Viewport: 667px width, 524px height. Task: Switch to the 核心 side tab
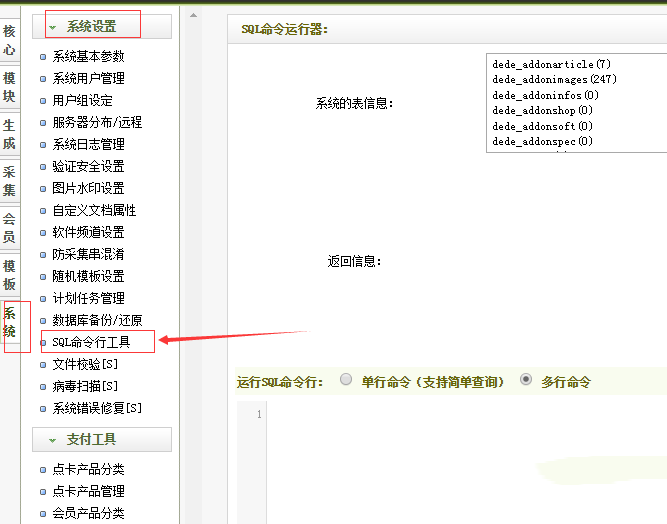(x=9, y=40)
